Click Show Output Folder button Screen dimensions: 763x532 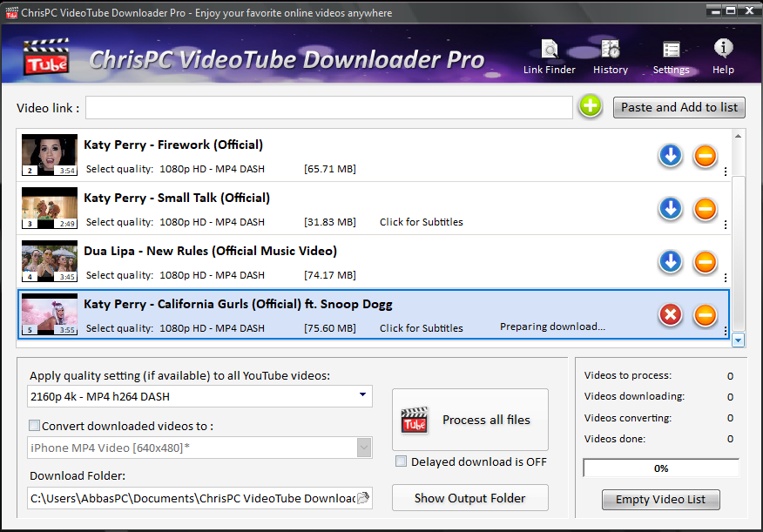click(470, 497)
